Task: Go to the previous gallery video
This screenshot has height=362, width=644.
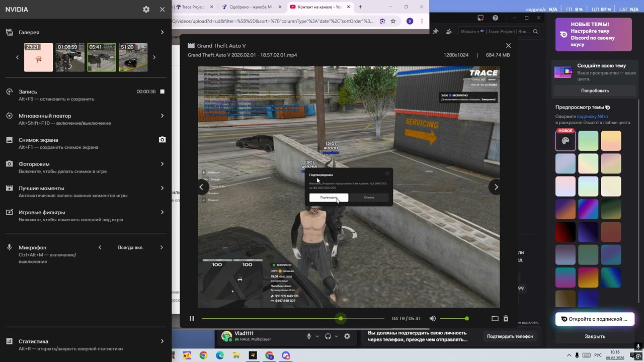Action: (x=201, y=187)
